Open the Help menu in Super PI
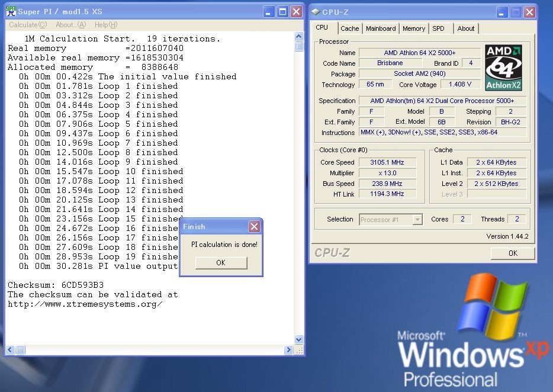The height and width of the screenshot is (392, 553). coord(106,25)
